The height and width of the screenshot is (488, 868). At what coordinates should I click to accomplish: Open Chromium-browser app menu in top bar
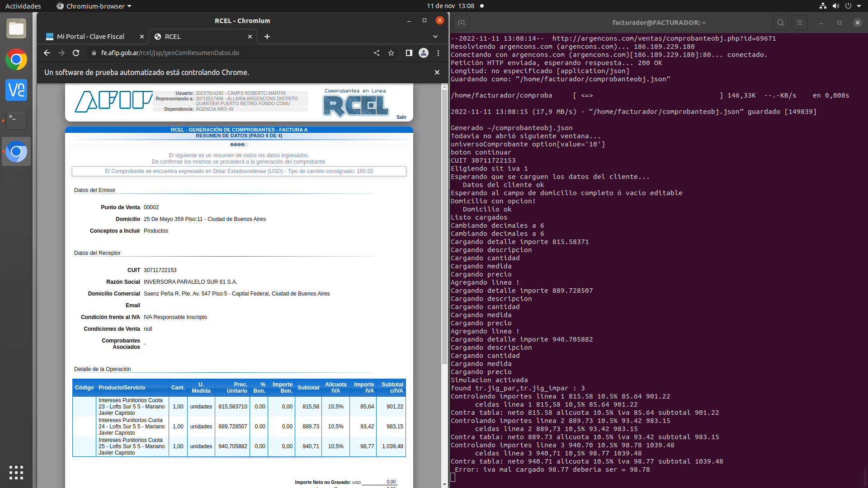pyautogui.click(x=94, y=6)
